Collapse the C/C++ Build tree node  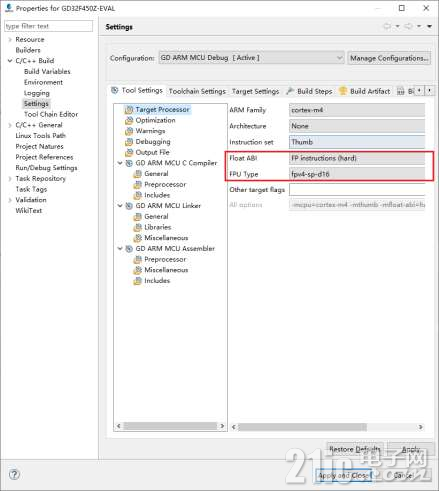click(10, 61)
